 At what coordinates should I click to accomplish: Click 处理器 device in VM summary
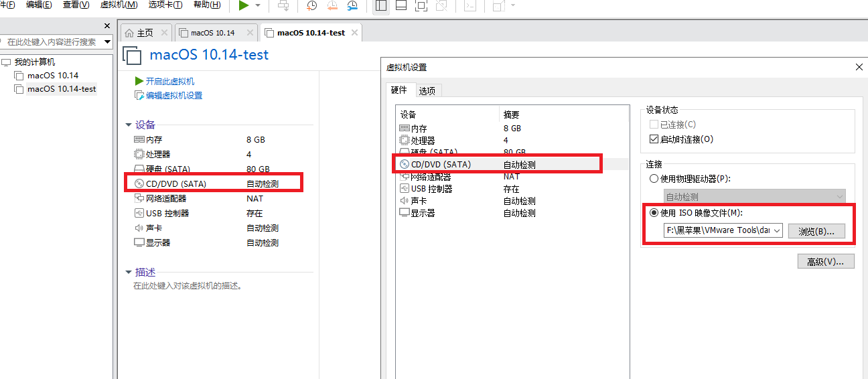[158, 154]
